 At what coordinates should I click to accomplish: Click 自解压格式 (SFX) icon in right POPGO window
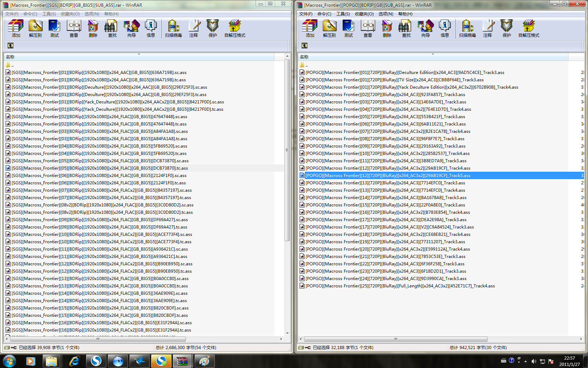[528, 28]
